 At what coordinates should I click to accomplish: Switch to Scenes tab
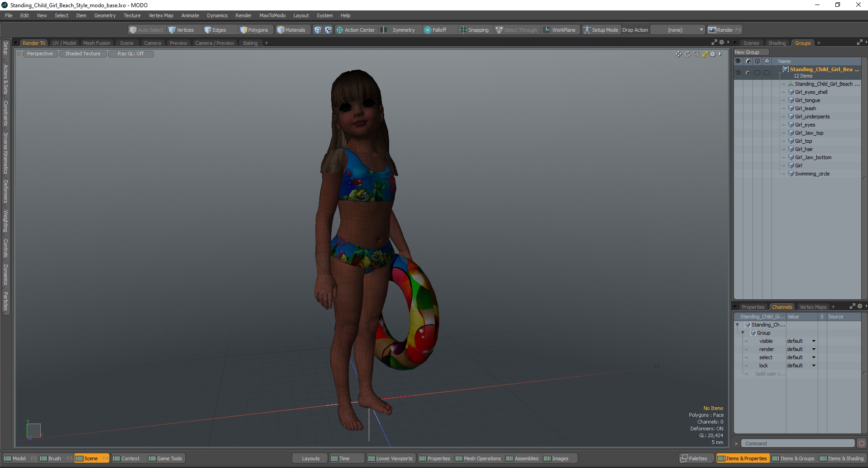pos(751,43)
